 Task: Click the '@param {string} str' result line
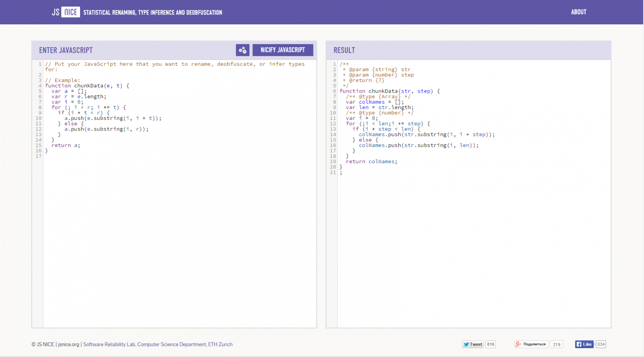point(376,69)
